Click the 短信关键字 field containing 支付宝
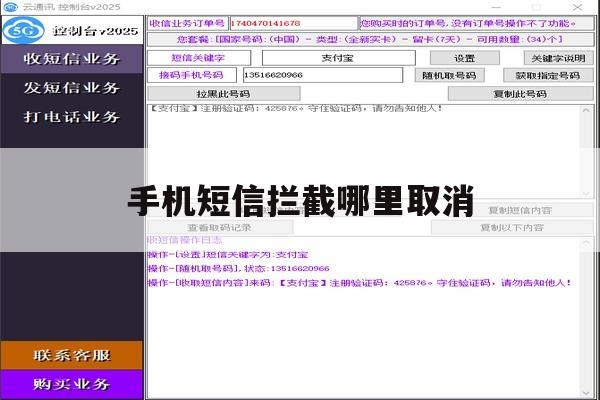600x400 pixels. 338,58
